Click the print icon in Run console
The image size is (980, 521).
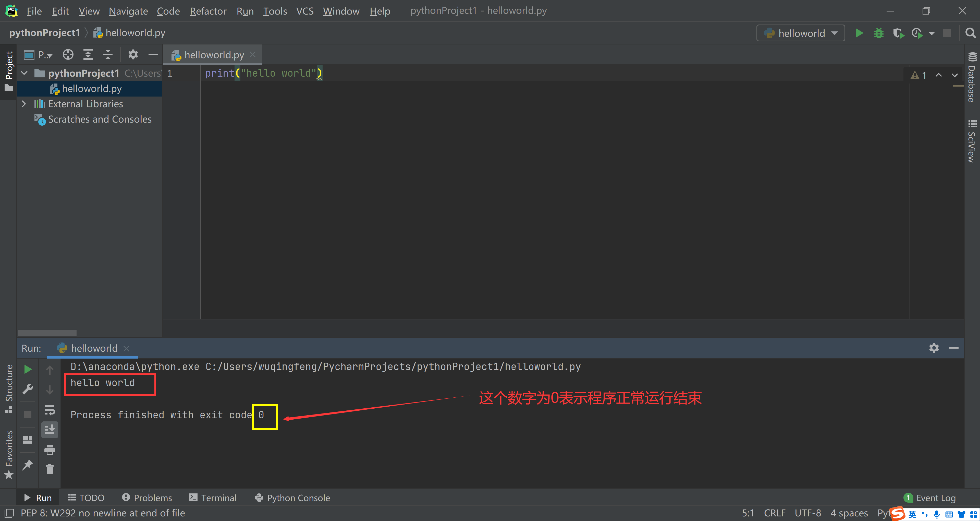[x=50, y=450]
